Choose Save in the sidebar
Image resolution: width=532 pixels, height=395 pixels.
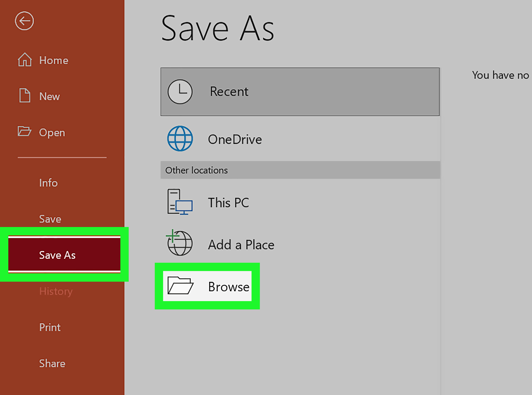50,219
